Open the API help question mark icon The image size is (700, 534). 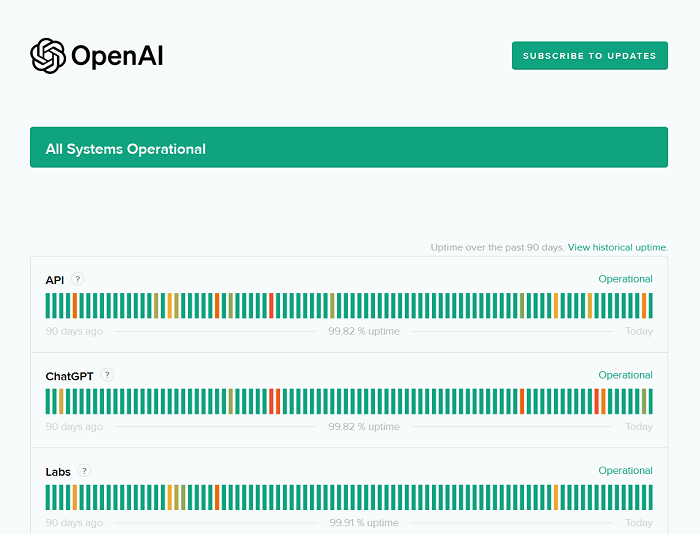[x=78, y=279]
